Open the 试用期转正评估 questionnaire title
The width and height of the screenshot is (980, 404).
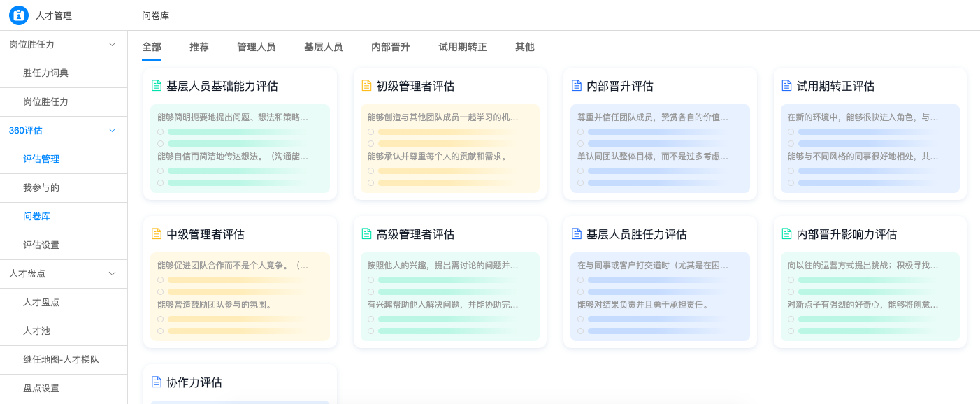point(835,86)
